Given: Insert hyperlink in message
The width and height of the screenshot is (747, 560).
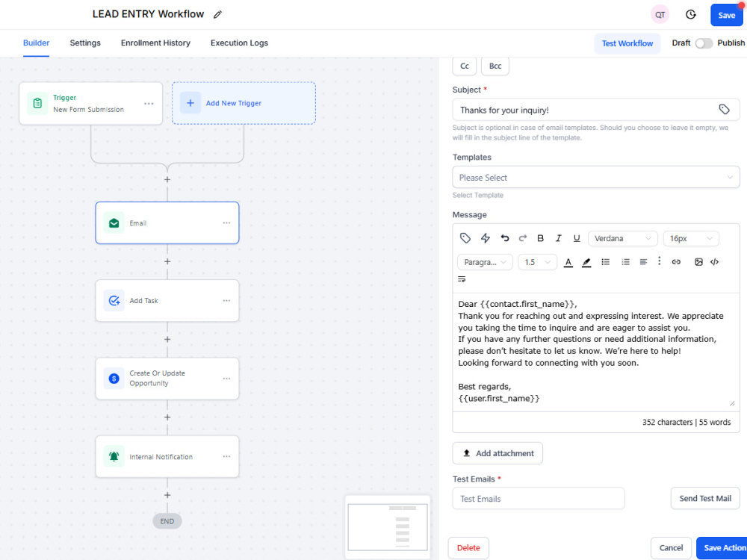Looking at the screenshot, I should pyautogui.click(x=676, y=262).
